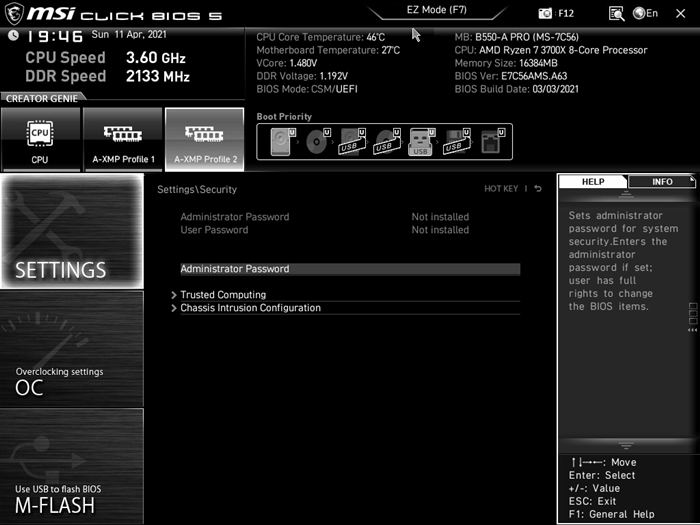Select the CD/DVD boot device icon
The image size is (700, 525).
(x=317, y=142)
